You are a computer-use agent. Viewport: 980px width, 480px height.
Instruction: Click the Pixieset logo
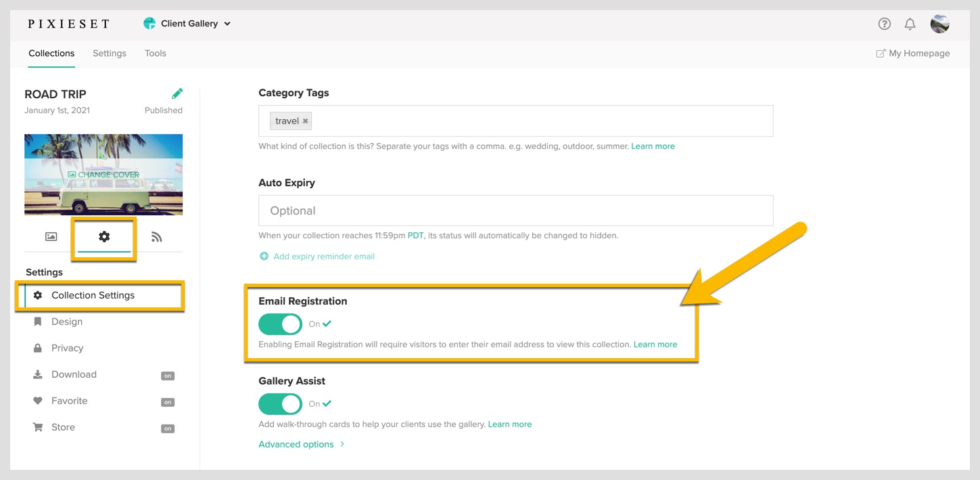point(68,24)
